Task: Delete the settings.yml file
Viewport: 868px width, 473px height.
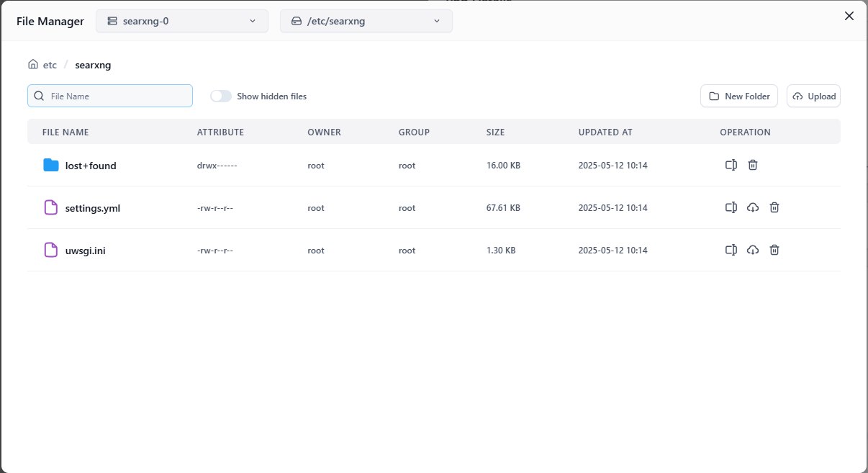Action: pyautogui.click(x=774, y=207)
